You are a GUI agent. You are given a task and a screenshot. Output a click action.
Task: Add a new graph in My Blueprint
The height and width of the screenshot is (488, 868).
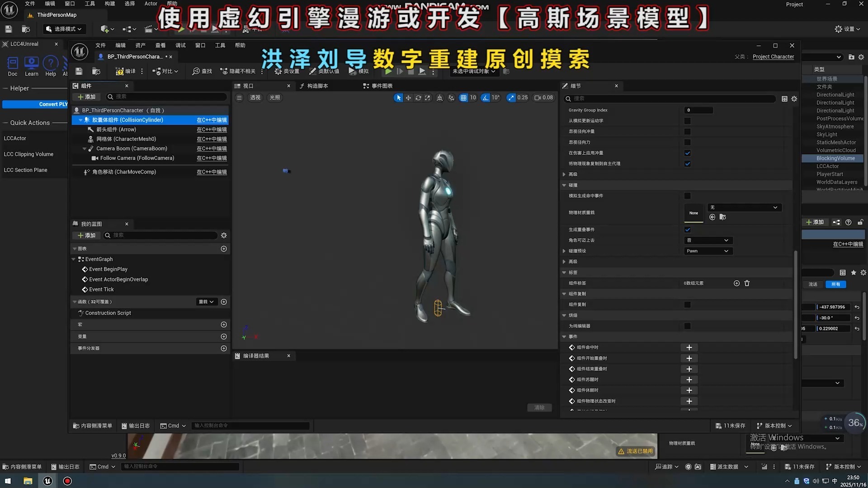click(224, 249)
